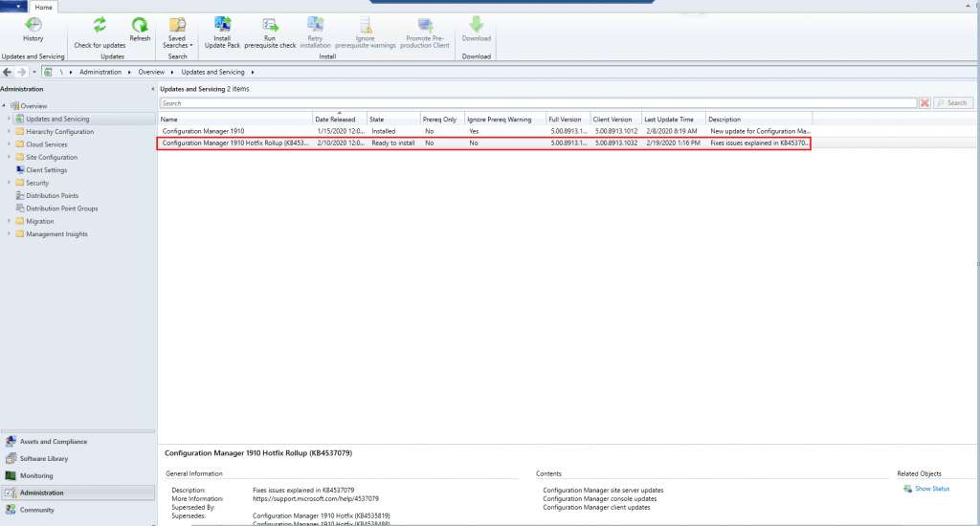Select Cloud Services folder

[x=46, y=144]
